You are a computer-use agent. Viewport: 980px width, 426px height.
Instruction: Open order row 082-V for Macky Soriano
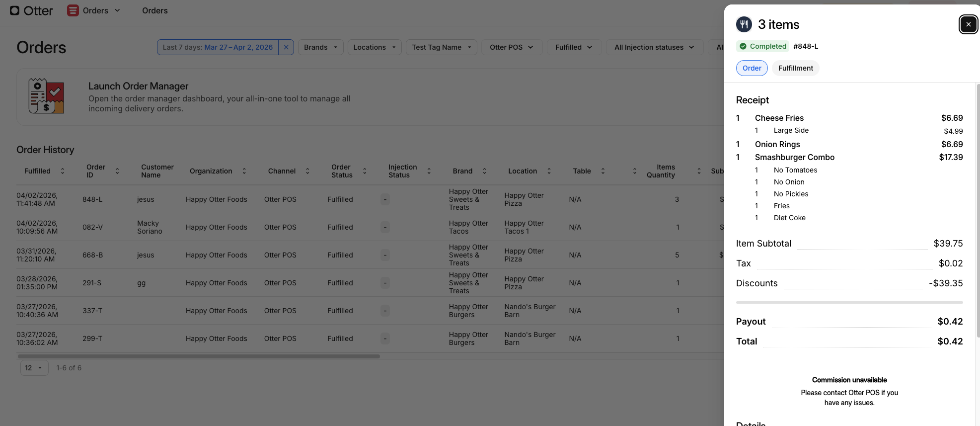92,227
